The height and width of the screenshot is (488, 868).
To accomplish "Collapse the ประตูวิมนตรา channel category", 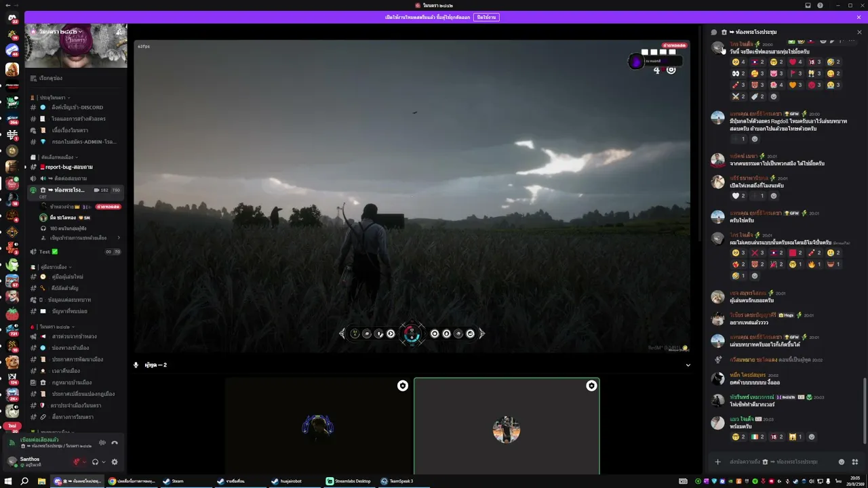I will click(x=53, y=98).
